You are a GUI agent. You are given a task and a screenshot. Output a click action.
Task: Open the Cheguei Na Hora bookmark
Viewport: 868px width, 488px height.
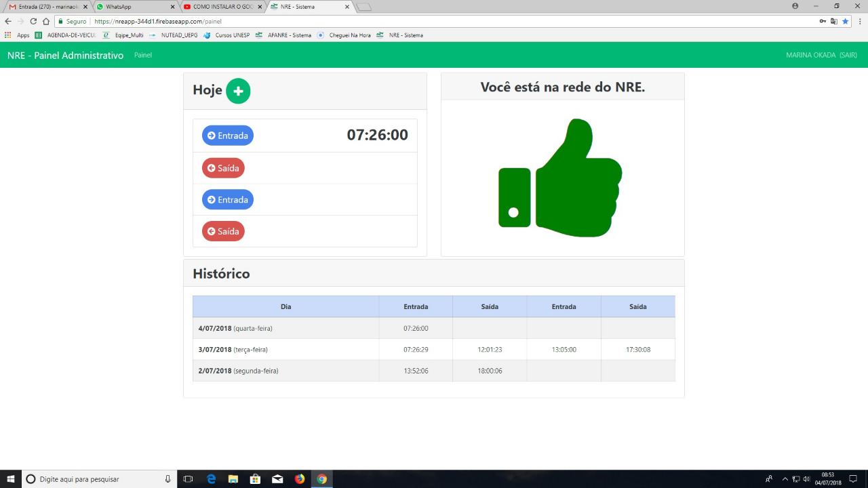tap(344, 35)
